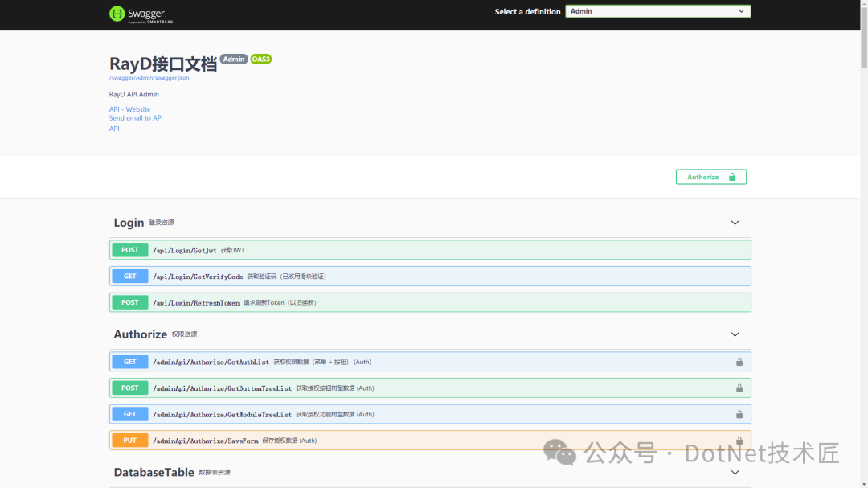Click the Authorize section heading

(x=140, y=334)
